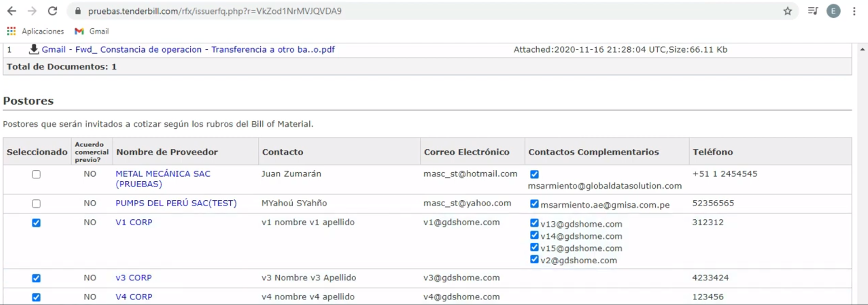868x305 pixels.
Task: Click phone number 312312
Action: [x=708, y=222]
